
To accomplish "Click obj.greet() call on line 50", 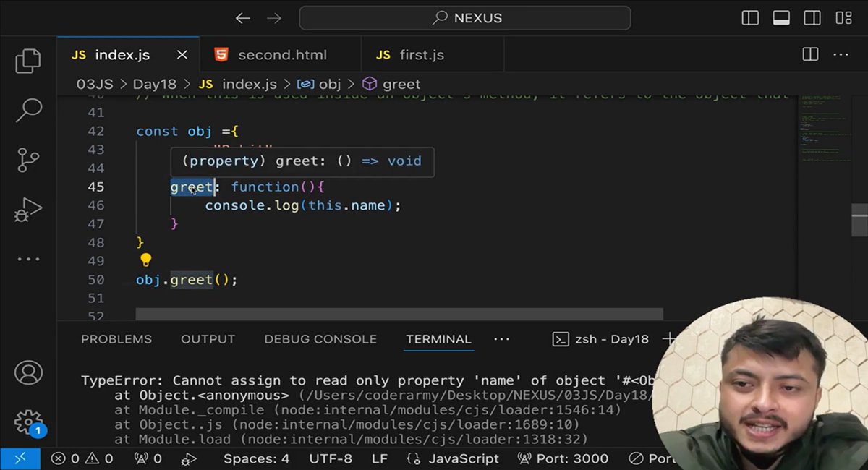I will (187, 280).
